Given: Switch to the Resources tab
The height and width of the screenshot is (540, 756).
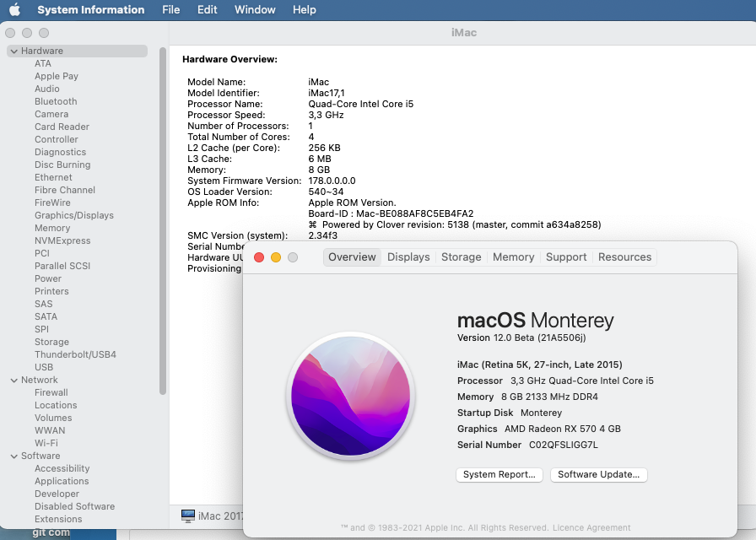Looking at the screenshot, I should [624, 257].
